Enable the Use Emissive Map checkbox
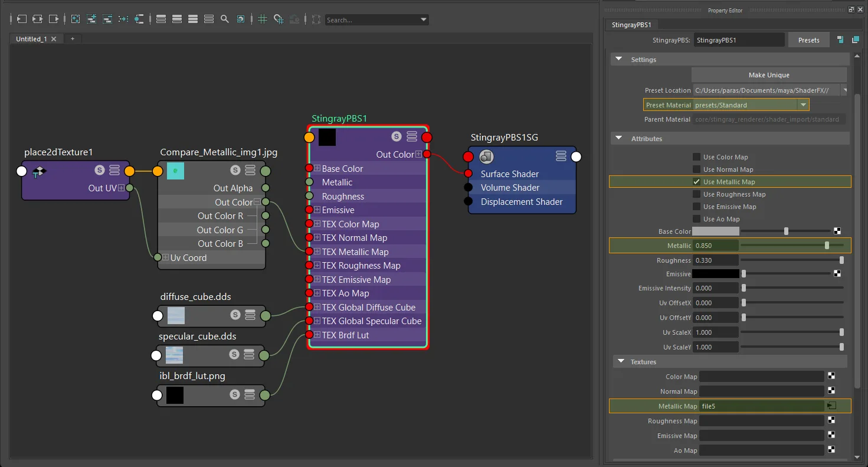The width and height of the screenshot is (868, 467). [x=697, y=207]
